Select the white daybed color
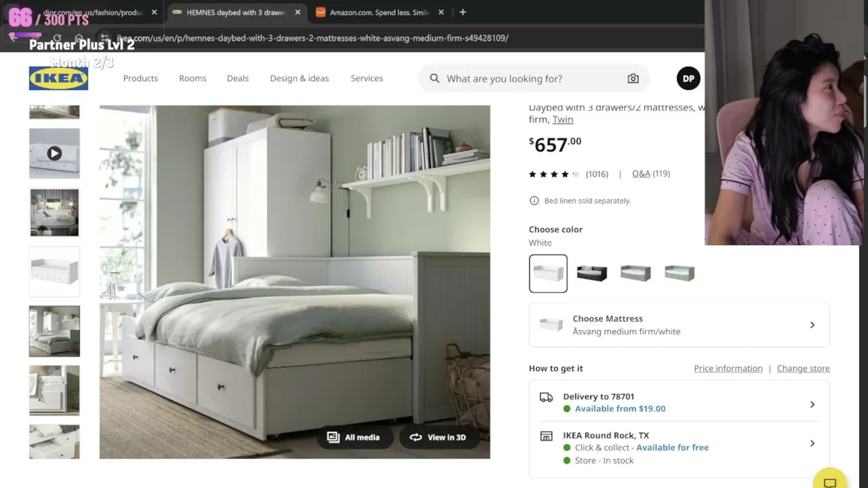Image resolution: width=868 pixels, height=488 pixels. pyautogui.click(x=548, y=273)
